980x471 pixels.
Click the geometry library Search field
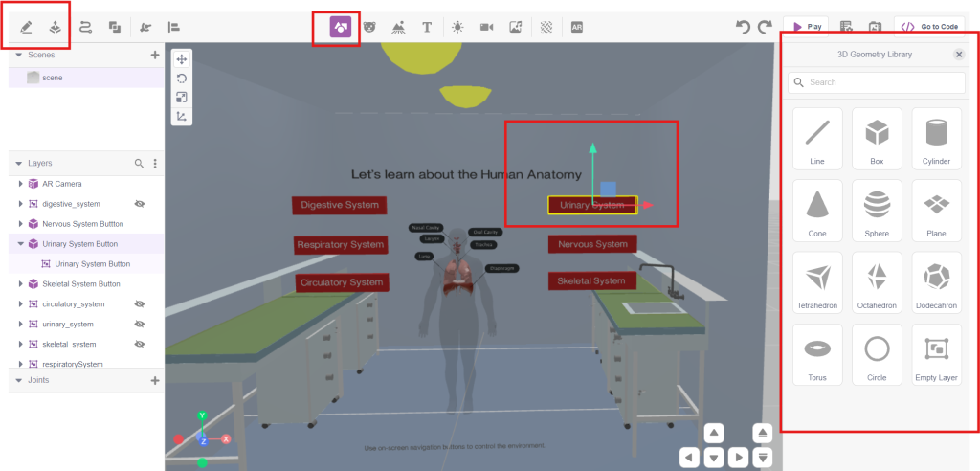pyautogui.click(x=880, y=82)
